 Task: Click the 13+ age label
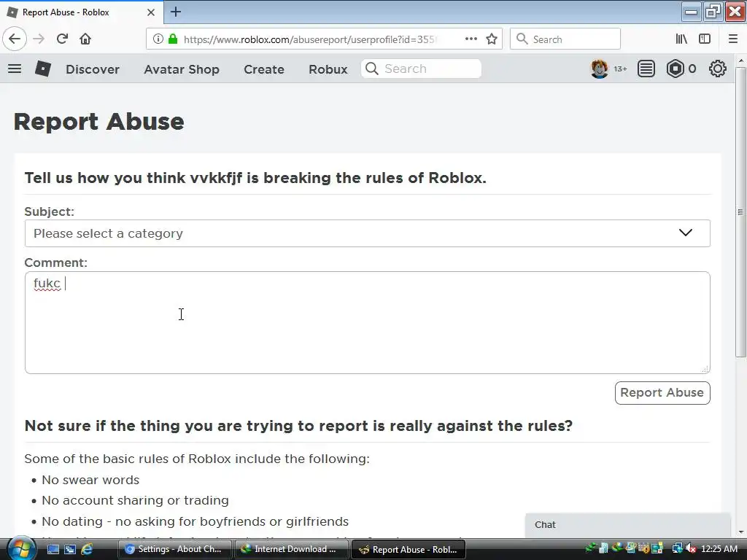pos(620,69)
